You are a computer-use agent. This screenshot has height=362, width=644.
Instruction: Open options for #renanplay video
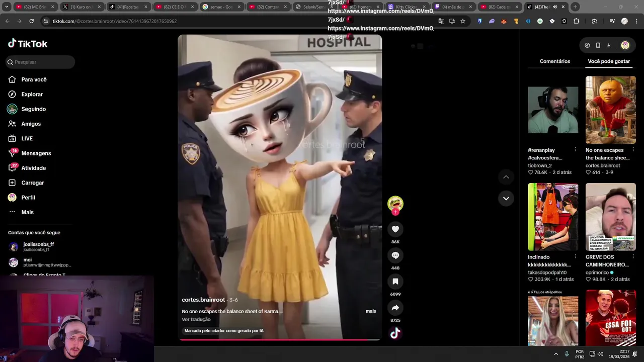tap(576, 150)
